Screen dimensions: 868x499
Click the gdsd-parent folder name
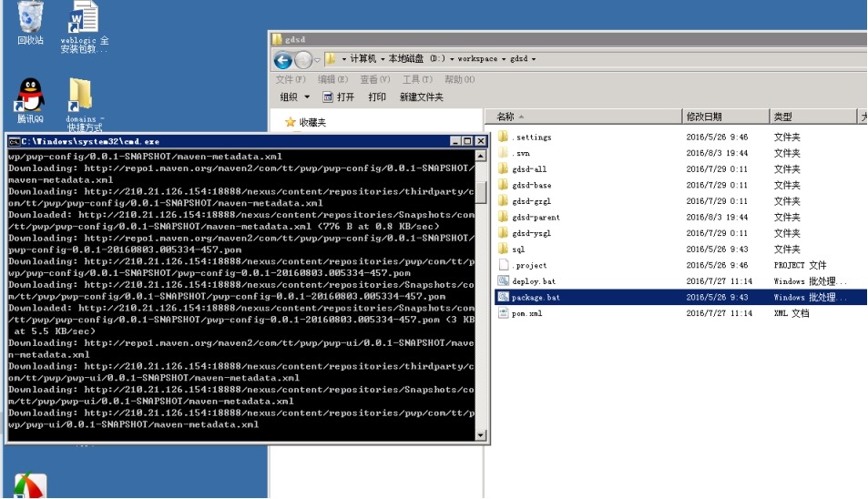[536, 218]
